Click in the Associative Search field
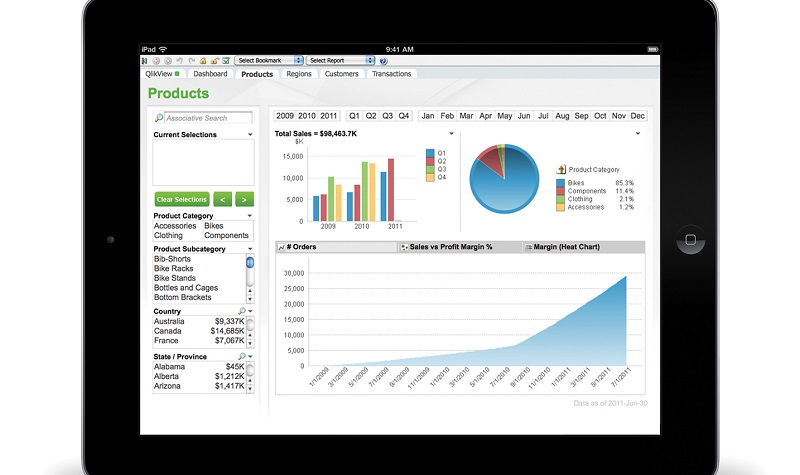This screenshot has height=475, width=800. [x=208, y=118]
